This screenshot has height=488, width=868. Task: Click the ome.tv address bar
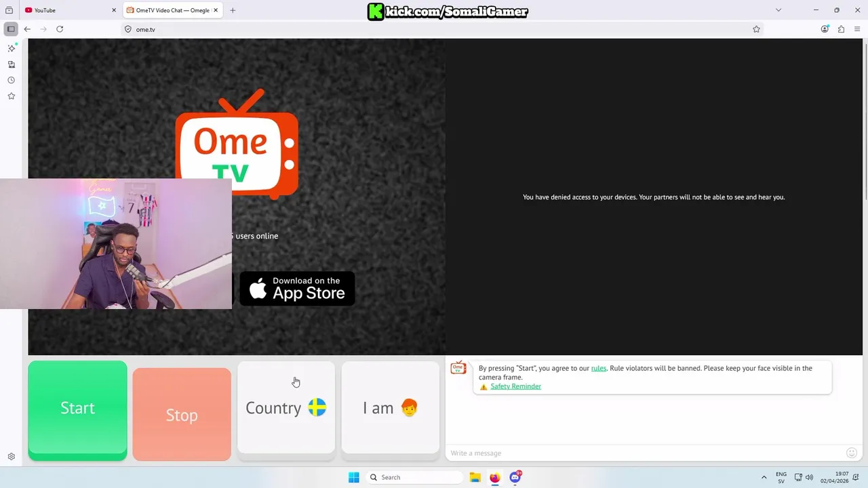pyautogui.click(x=441, y=29)
